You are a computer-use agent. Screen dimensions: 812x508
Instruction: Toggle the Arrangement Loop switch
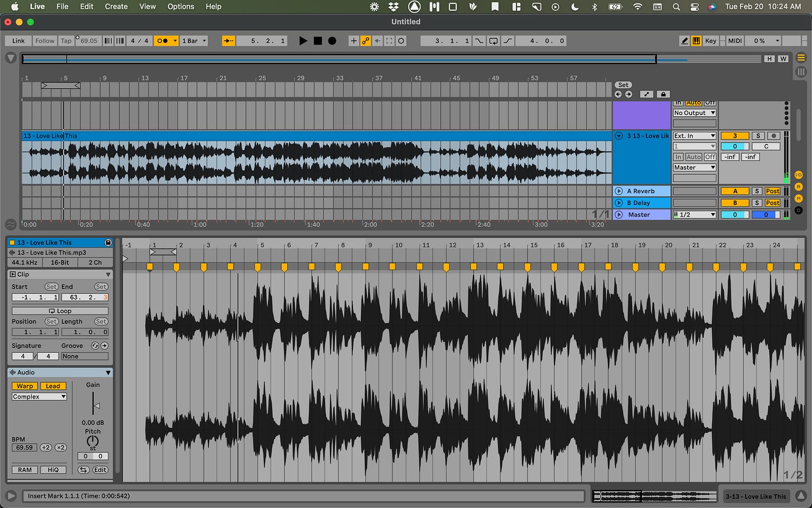pos(494,41)
